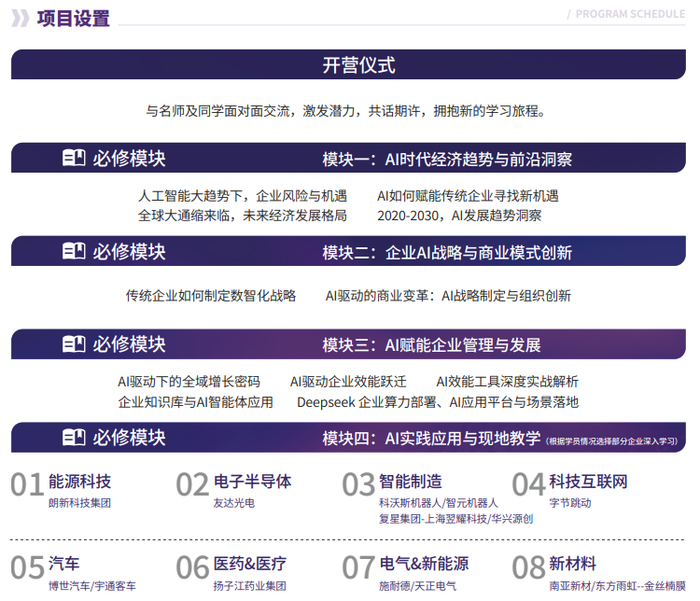Image resolution: width=700 pixels, height=601 pixels.
Task: Click the PROGRAM SCHEDULE label
Action: [630, 14]
